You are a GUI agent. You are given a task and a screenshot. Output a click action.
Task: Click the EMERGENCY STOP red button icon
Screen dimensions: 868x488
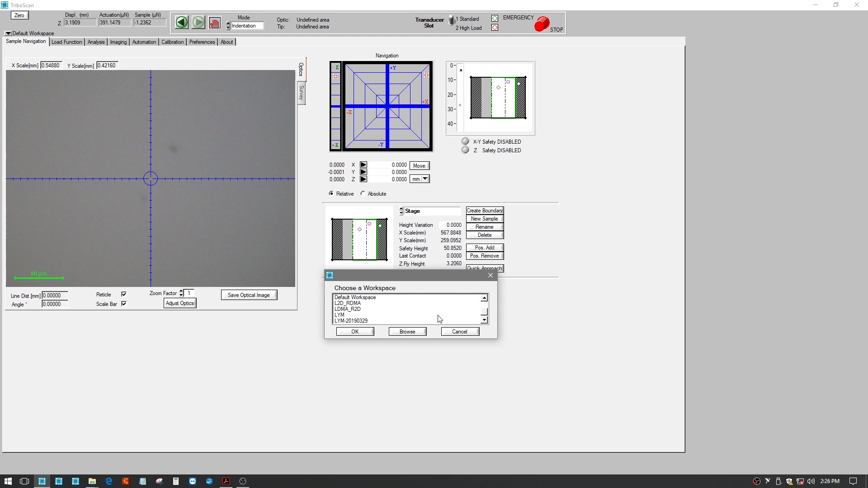pos(542,23)
